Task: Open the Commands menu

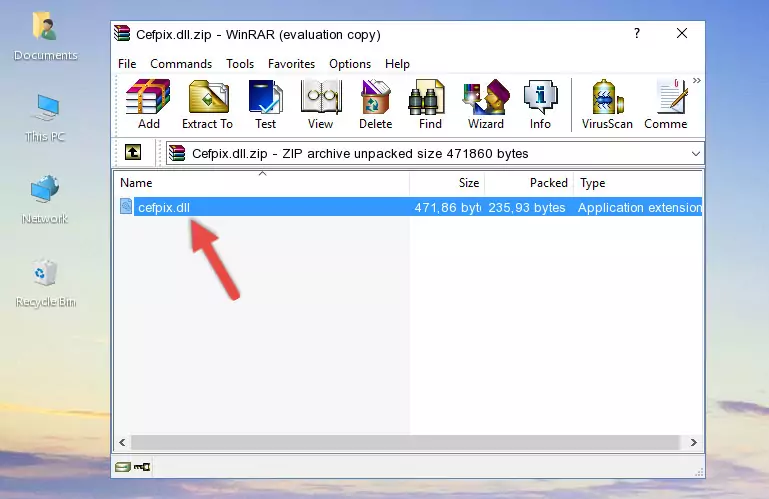Action: tap(181, 64)
